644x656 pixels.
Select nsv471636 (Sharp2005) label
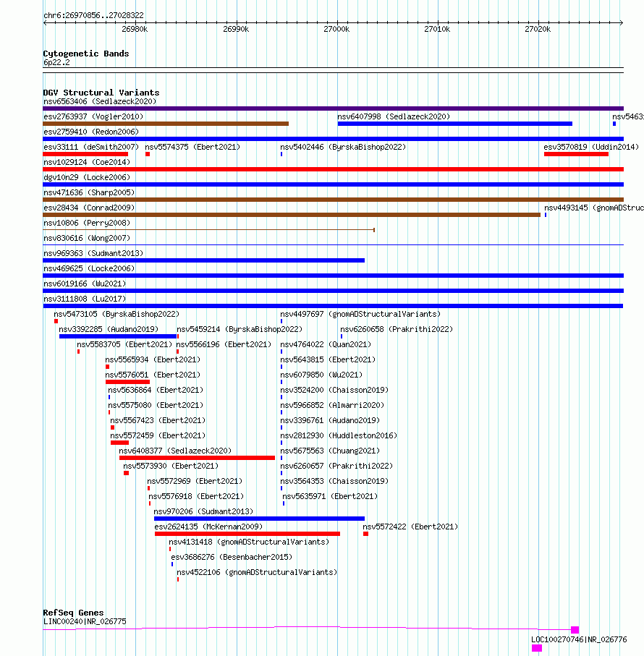coord(89,192)
